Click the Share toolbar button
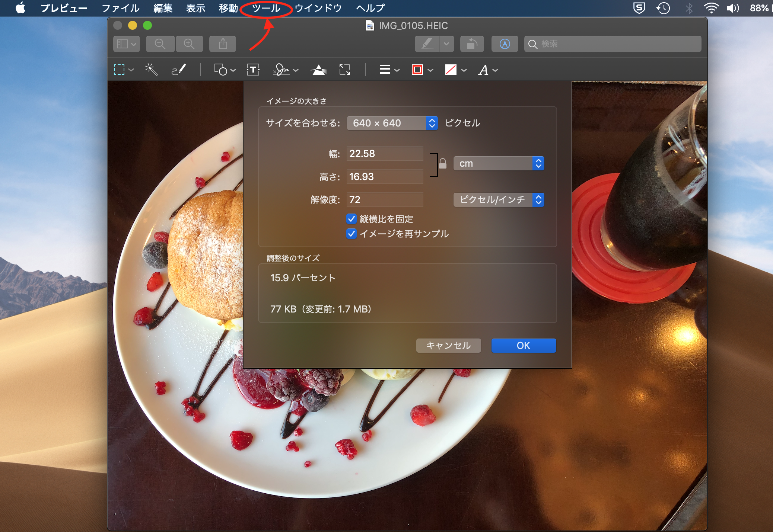The width and height of the screenshot is (773, 532). point(223,44)
